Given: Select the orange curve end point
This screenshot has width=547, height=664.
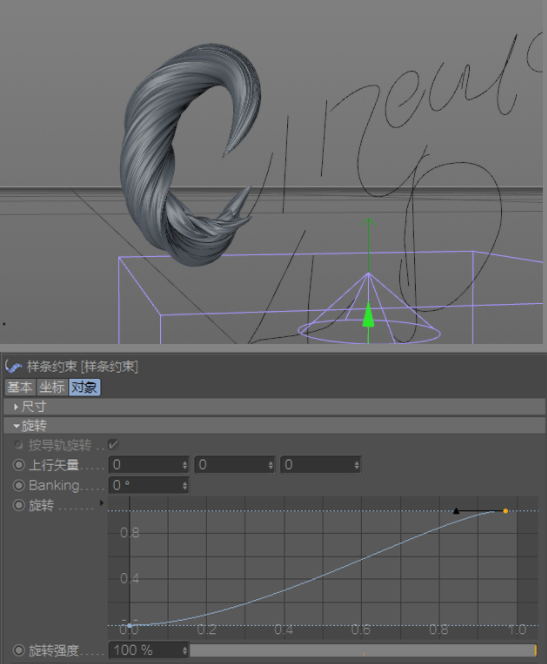Looking at the screenshot, I should [505, 511].
